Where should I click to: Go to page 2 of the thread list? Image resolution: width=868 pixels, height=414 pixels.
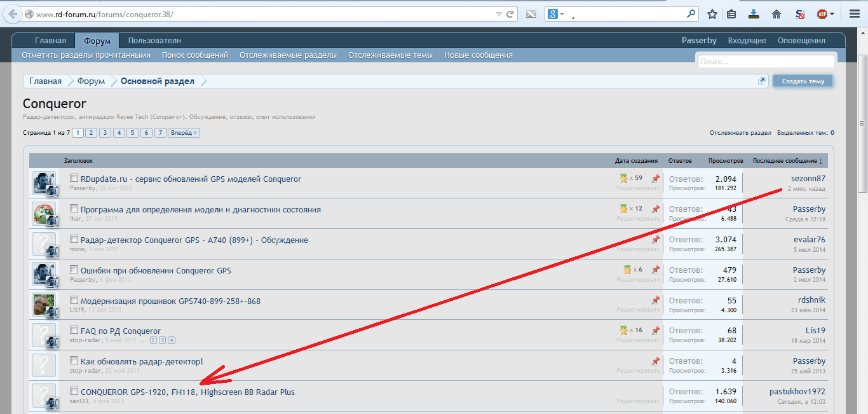coord(91,133)
